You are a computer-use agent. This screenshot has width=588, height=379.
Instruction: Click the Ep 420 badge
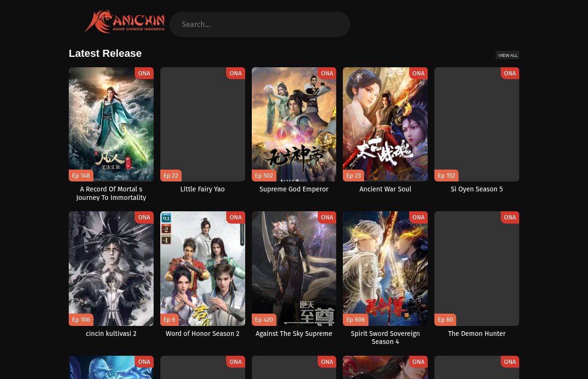pos(264,320)
